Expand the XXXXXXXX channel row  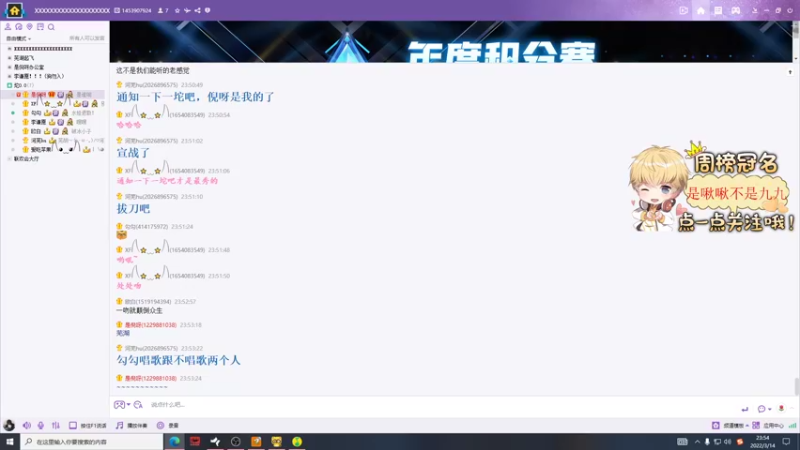9,49
